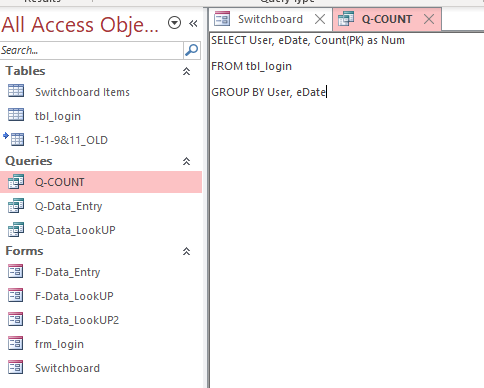Screen dimensions: 484x388
Task: Click the Q-Data_LookUP query icon
Action: pos(16,230)
